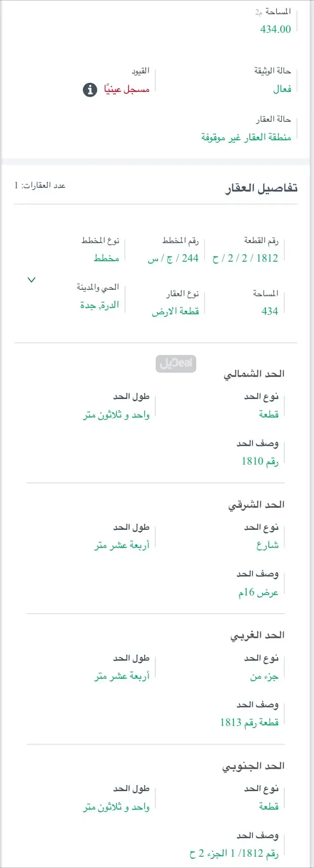Open the الحد الشمالي boundary heading
314x868 pixels.
254,374
